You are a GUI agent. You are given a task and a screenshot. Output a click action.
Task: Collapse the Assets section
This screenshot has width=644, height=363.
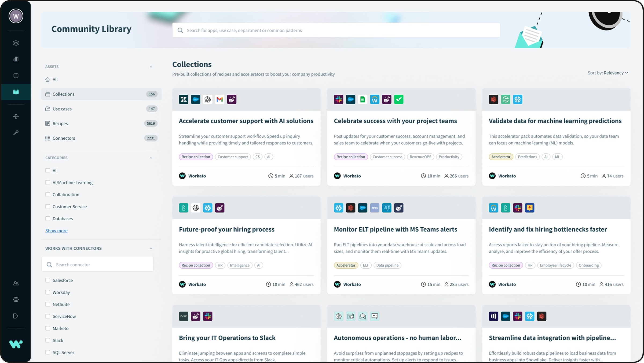[151, 66]
